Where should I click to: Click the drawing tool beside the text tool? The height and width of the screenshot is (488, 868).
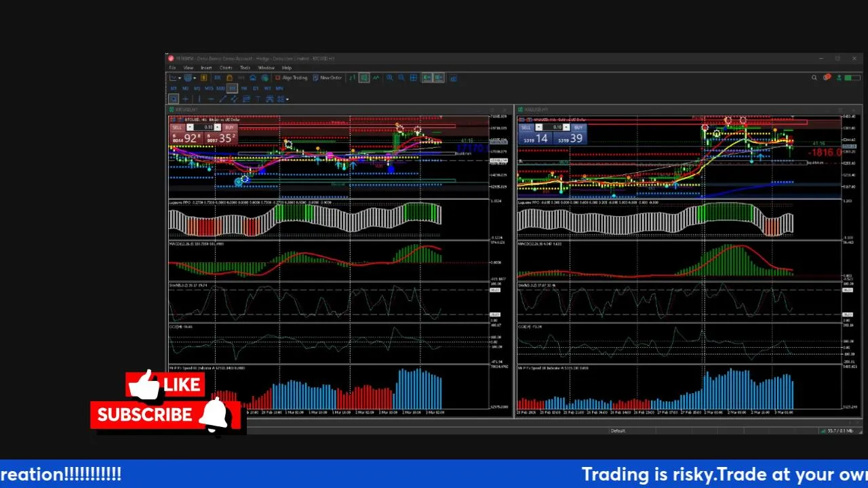[269, 99]
